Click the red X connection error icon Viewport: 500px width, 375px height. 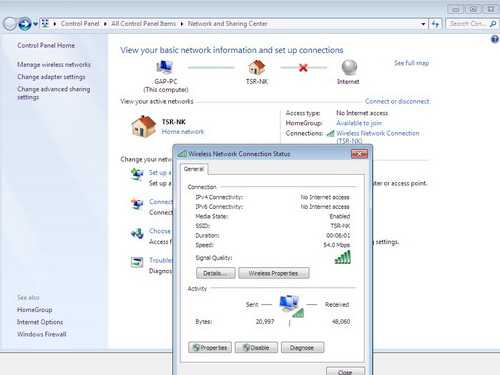tap(303, 68)
